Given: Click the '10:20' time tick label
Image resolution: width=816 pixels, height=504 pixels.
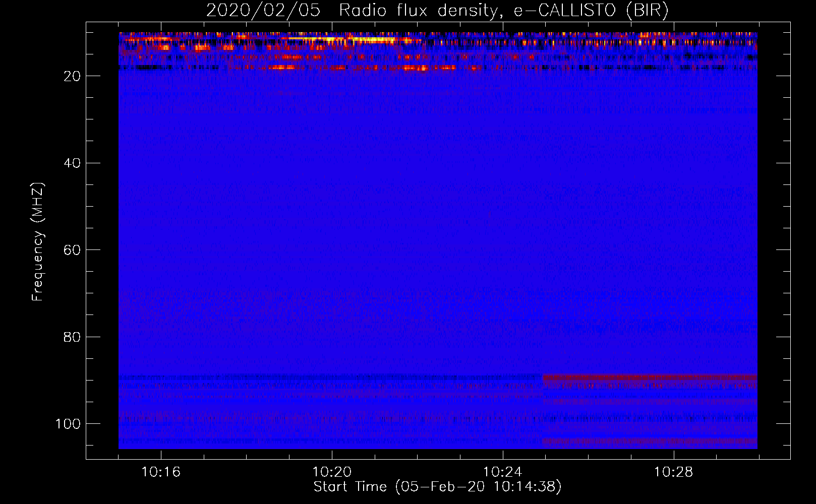Looking at the screenshot, I should pos(332,472).
